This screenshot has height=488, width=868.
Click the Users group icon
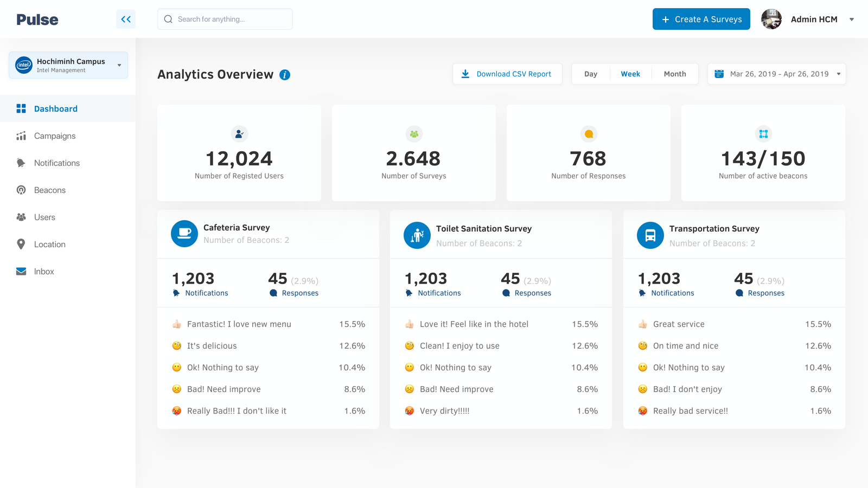(x=21, y=217)
